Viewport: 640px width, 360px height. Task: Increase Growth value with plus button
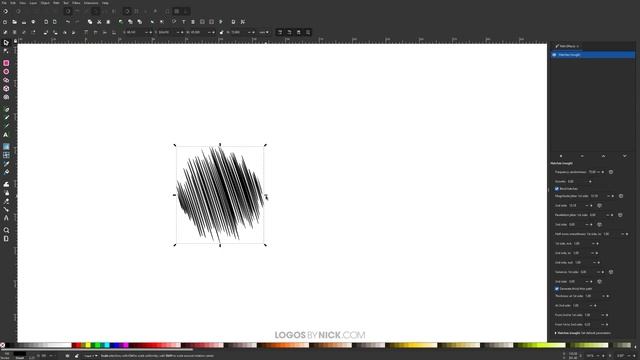pyautogui.click(x=590, y=182)
